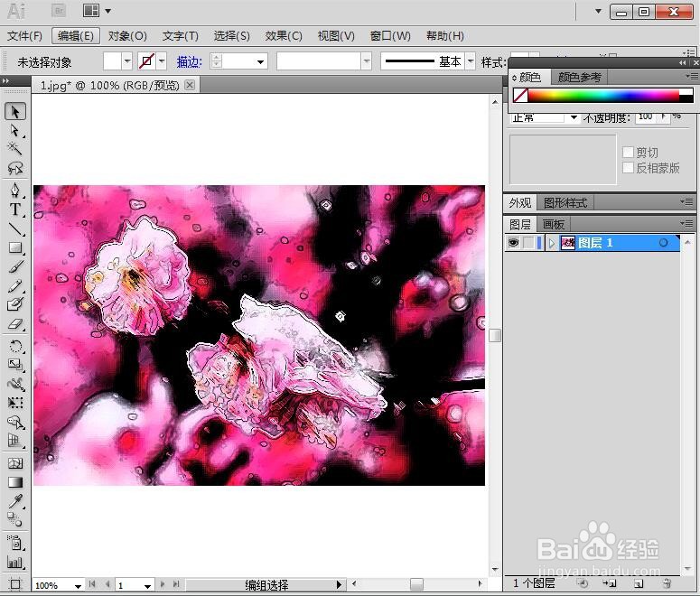Image resolution: width=700 pixels, height=596 pixels.
Task: Open the brush definition dropdown
Action: tap(367, 61)
